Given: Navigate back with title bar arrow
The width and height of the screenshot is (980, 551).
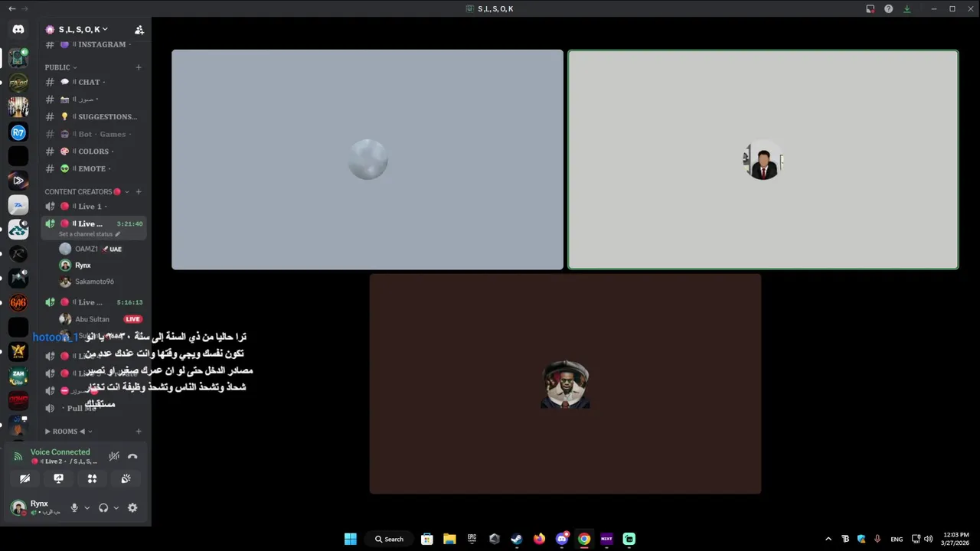Looking at the screenshot, I should (11, 8).
